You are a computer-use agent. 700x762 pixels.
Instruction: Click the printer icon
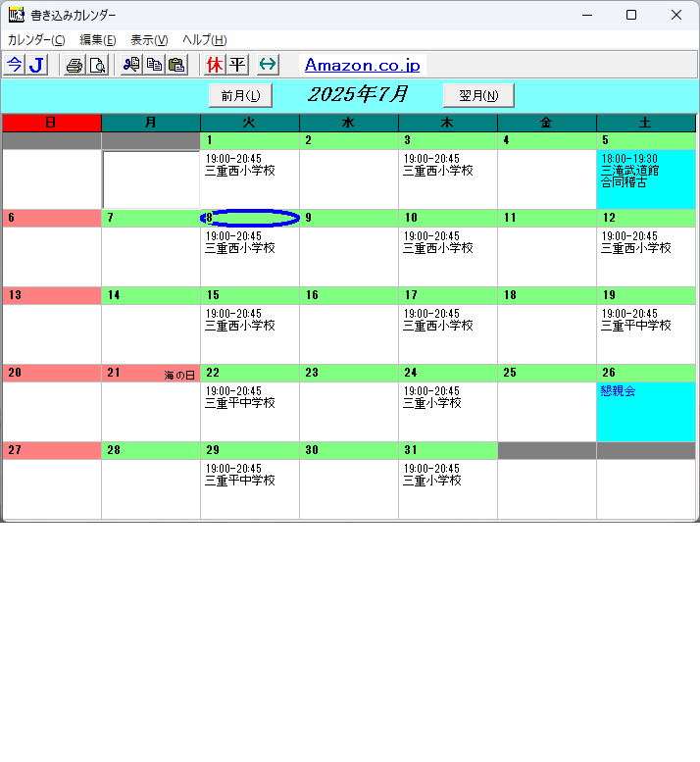click(75, 65)
